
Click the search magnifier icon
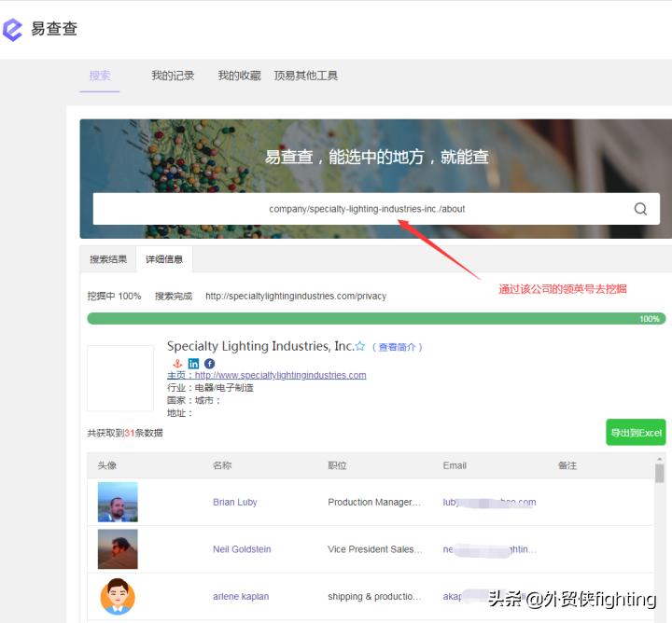point(640,209)
